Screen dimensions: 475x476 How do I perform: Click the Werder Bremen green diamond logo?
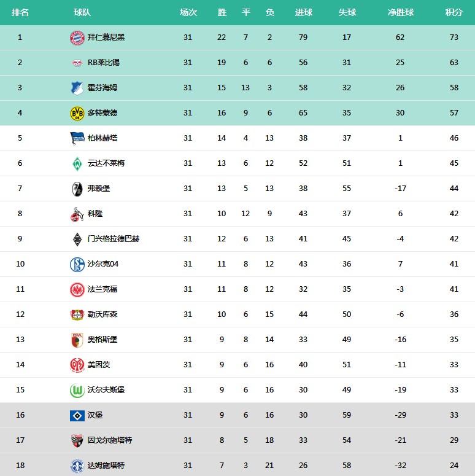(77, 163)
